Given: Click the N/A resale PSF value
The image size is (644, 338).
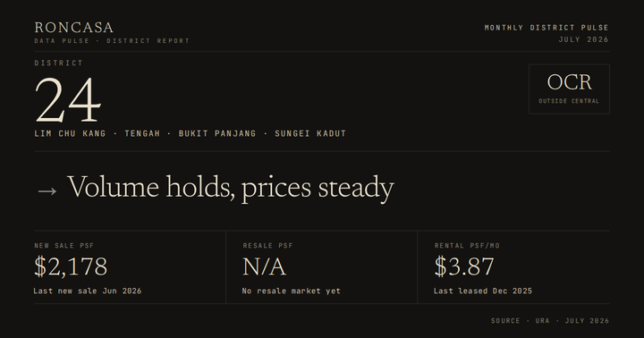Looking at the screenshot, I should click(x=264, y=267).
